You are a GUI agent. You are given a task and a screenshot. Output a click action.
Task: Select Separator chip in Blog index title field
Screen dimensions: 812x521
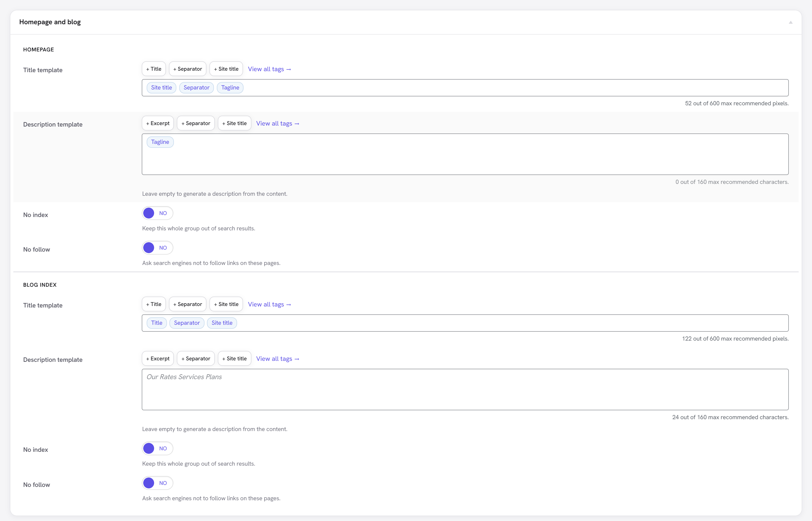click(x=187, y=323)
